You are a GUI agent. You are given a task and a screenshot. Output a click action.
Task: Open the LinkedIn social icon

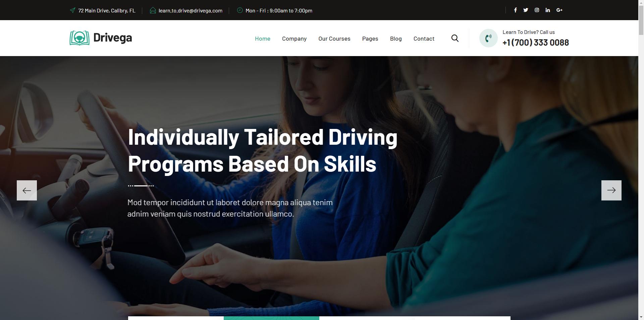click(548, 10)
